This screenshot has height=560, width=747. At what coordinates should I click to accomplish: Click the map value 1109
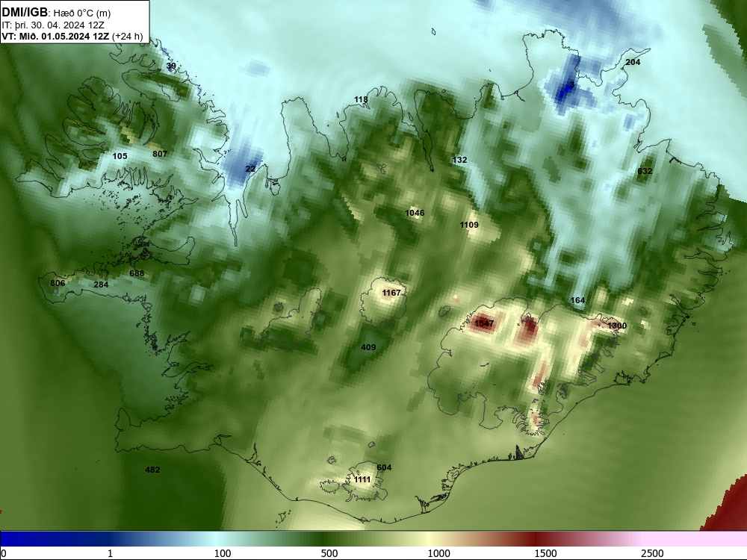(469, 225)
